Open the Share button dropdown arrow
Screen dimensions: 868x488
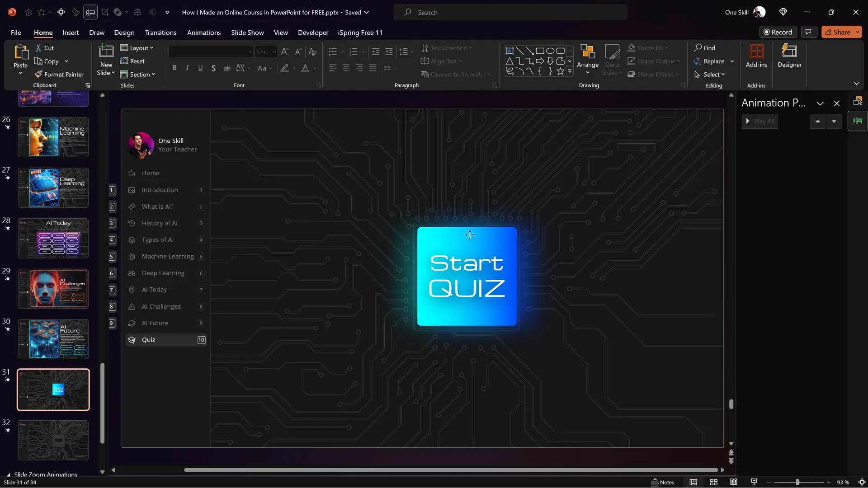pyautogui.click(x=858, y=32)
